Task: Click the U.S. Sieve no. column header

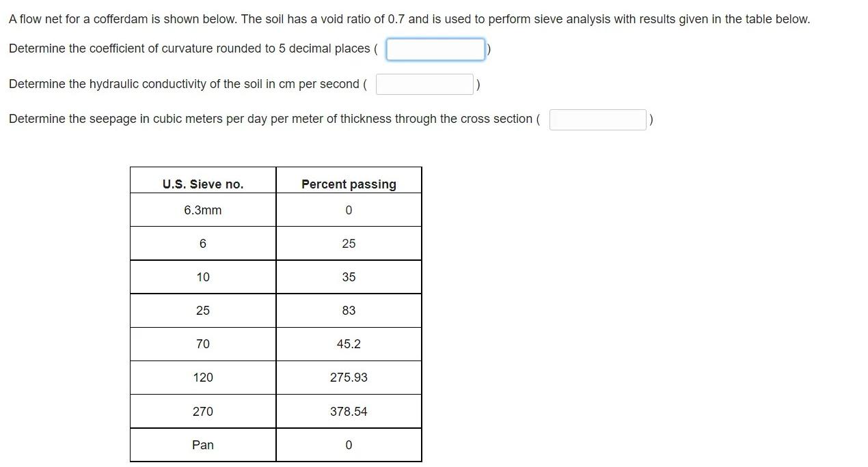Action: point(202,182)
